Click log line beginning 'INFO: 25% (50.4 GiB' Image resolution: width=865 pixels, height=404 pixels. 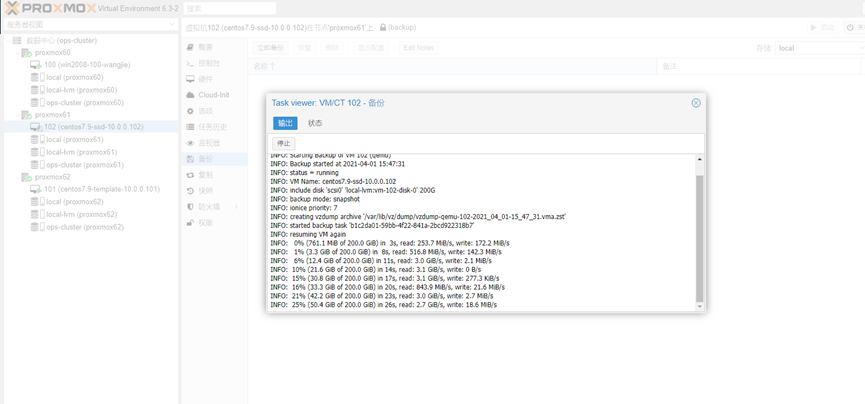(x=384, y=305)
